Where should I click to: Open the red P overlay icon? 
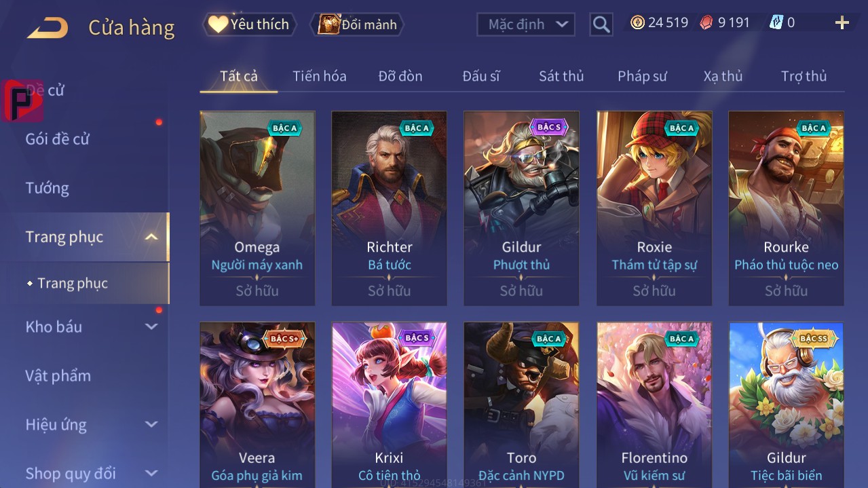coord(22,101)
